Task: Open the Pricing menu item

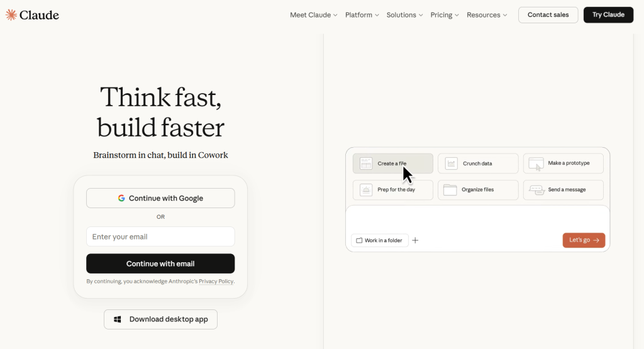Action: [x=445, y=15]
